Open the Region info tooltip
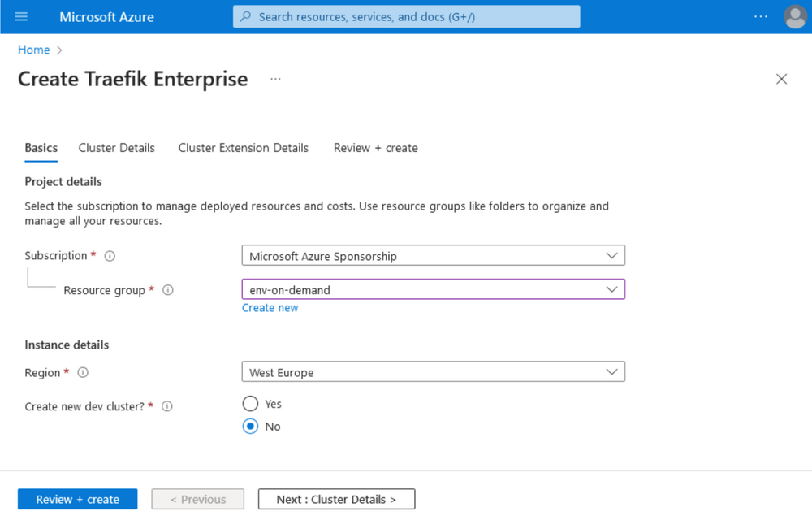812x529 pixels. coord(82,373)
